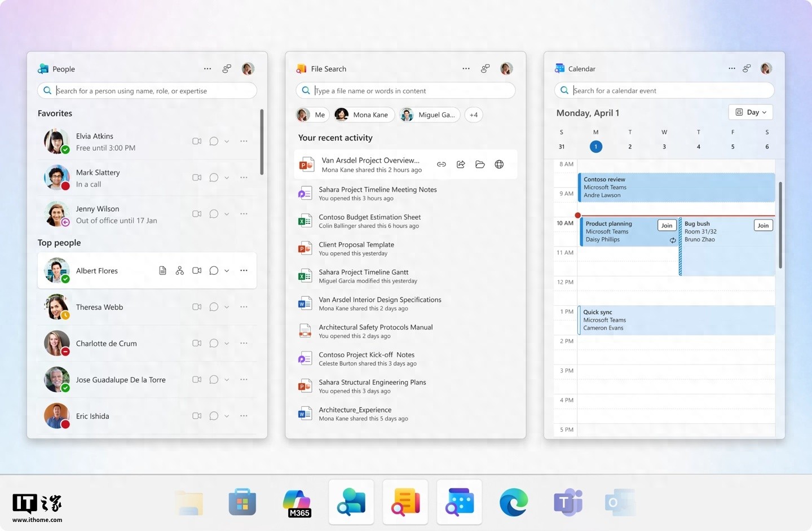Image resolution: width=812 pixels, height=531 pixels.
Task: Open Microsoft Teams from the taskbar
Action: coord(567,502)
